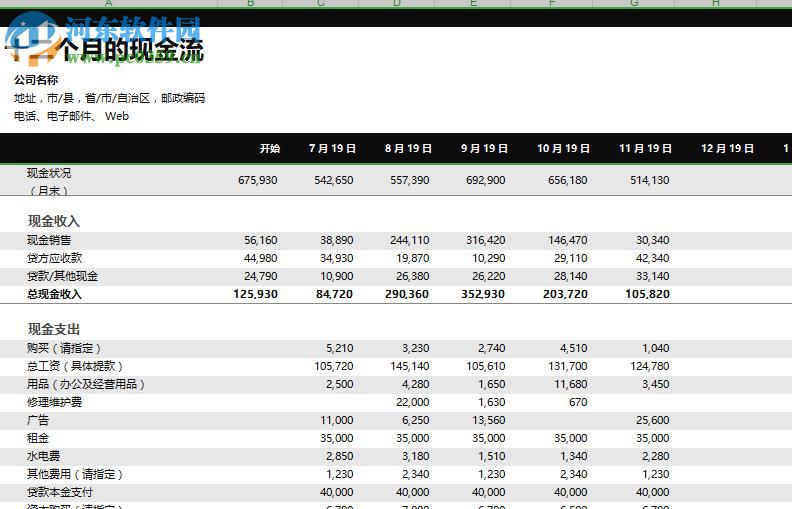792x509 pixels.
Task: Select cash position value 514,130
Action: [x=650, y=180]
